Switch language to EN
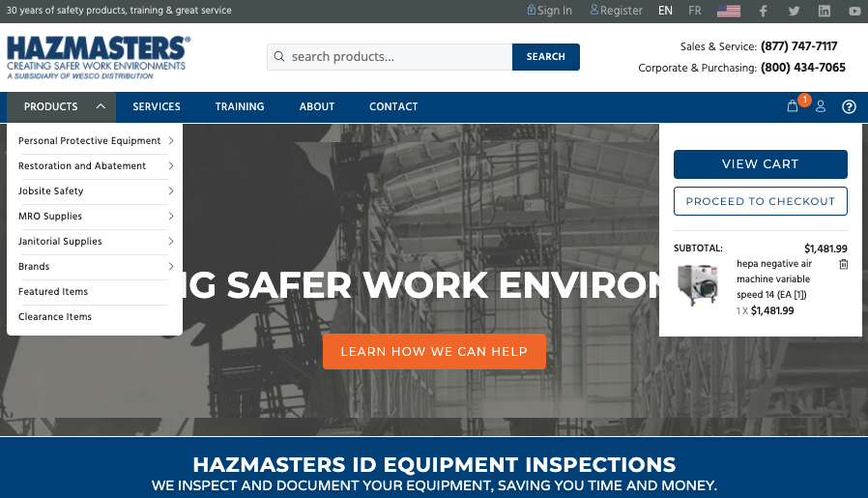The width and height of the screenshot is (868, 498). [665, 11]
